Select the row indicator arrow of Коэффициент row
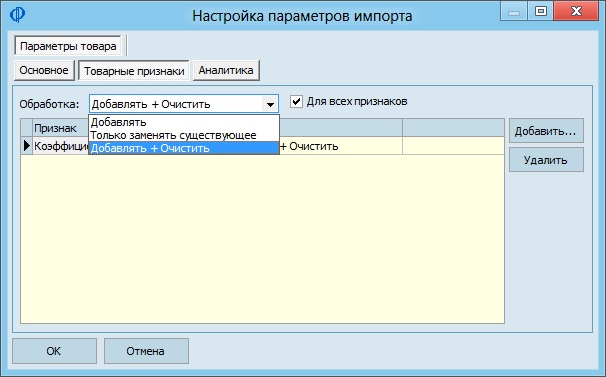Screen dimensions: 606x377 (x=27, y=146)
